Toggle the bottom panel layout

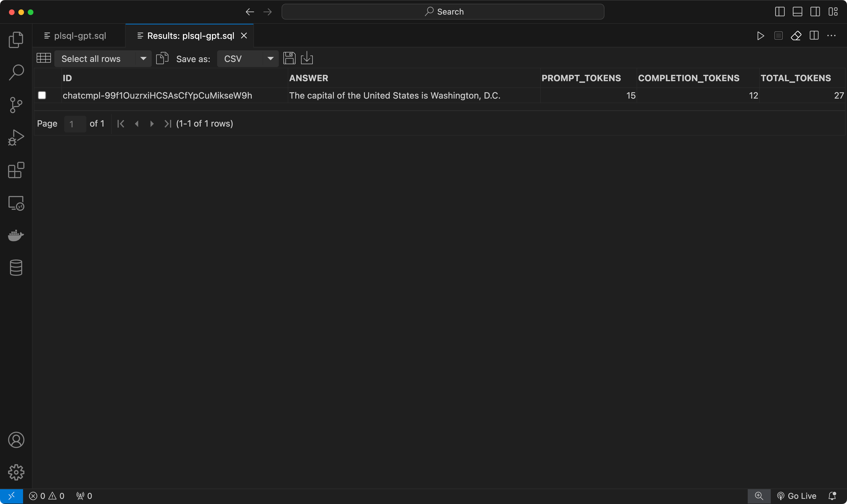pos(797,12)
